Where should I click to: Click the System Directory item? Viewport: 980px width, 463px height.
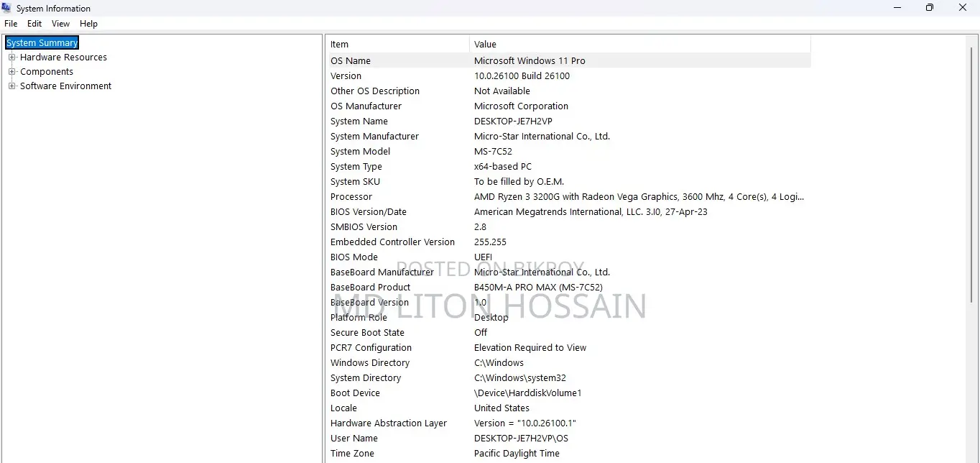pyautogui.click(x=366, y=378)
